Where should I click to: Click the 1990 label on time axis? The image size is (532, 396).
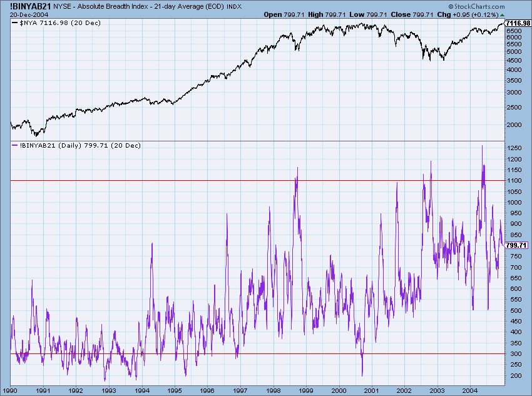point(10,390)
